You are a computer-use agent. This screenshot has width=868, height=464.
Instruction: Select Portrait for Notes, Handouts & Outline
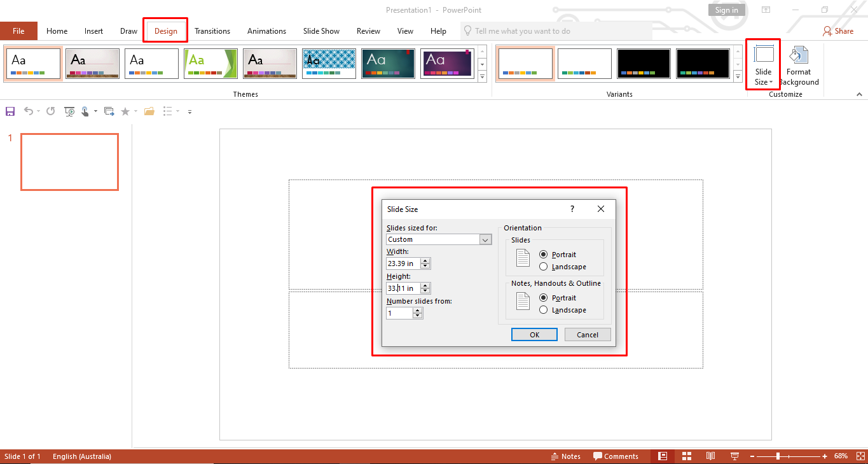[x=544, y=298]
